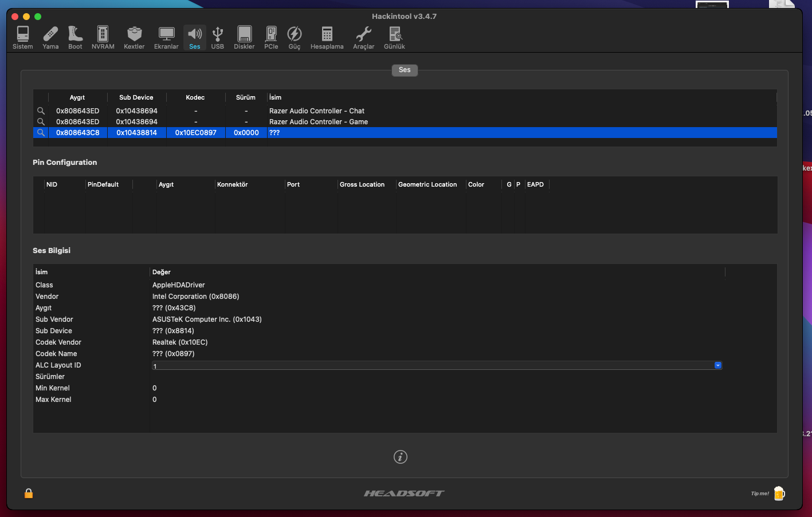812x517 pixels.
Task: Click the info button below the Ses Bilgisi table
Action: pyautogui.click(x=401, y=457)
